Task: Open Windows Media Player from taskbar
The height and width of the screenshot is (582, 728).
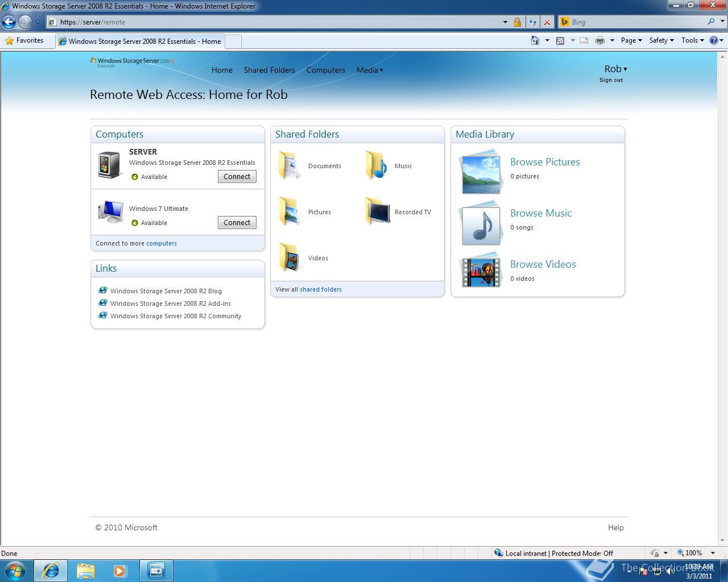Action: (120, 570)
